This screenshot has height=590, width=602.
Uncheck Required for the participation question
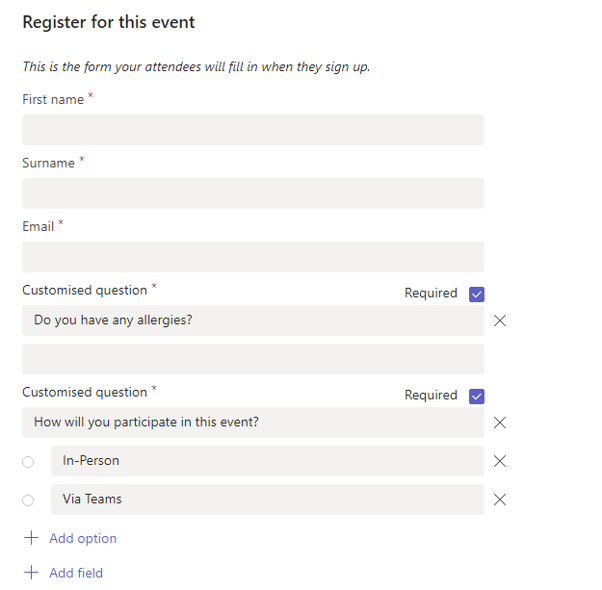coord(476,396)
